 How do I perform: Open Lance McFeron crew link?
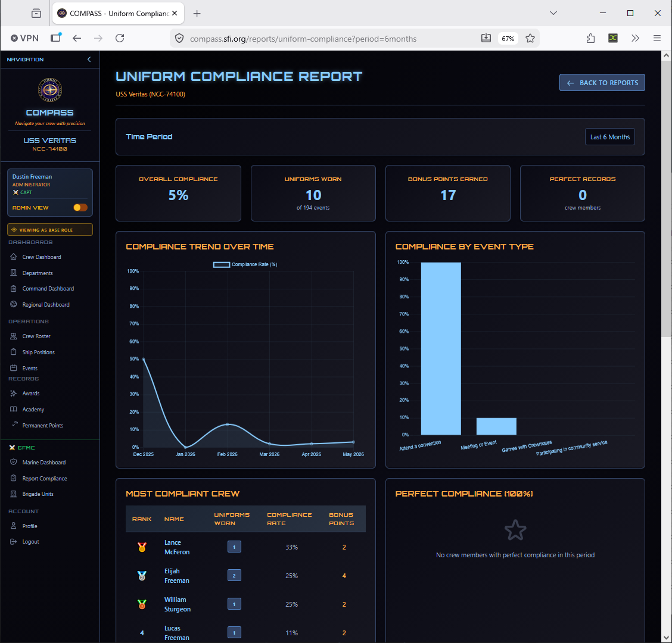tap(176, 547)
